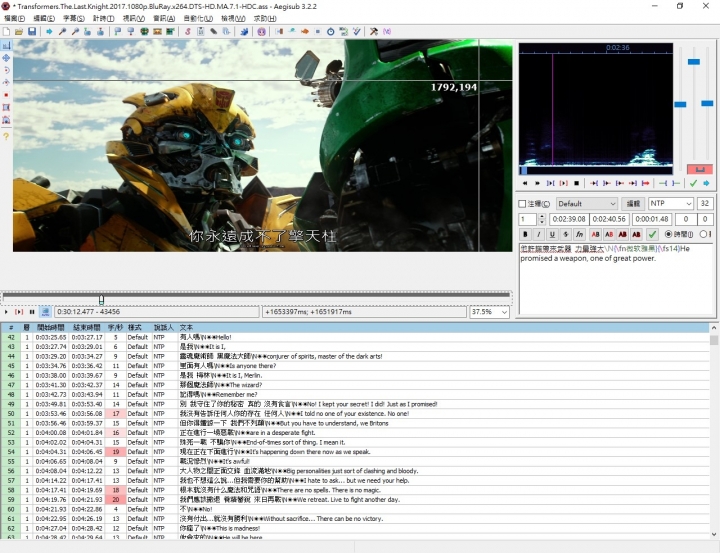
Task: Set secondary color with second AB button
Action: [609, 234]
